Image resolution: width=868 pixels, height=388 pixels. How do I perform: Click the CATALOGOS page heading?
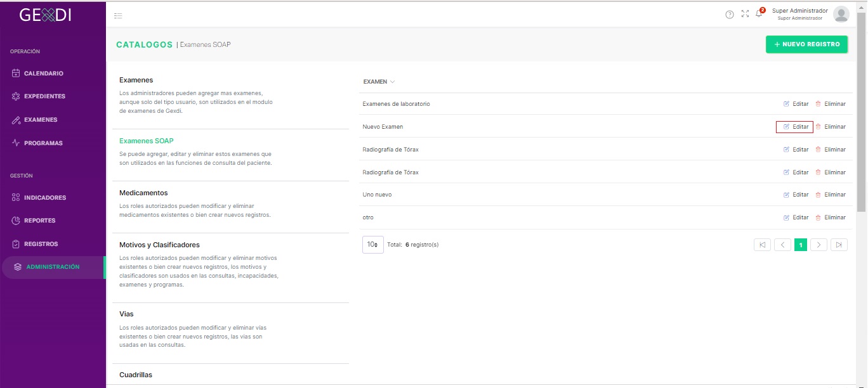tap(145, 45)
